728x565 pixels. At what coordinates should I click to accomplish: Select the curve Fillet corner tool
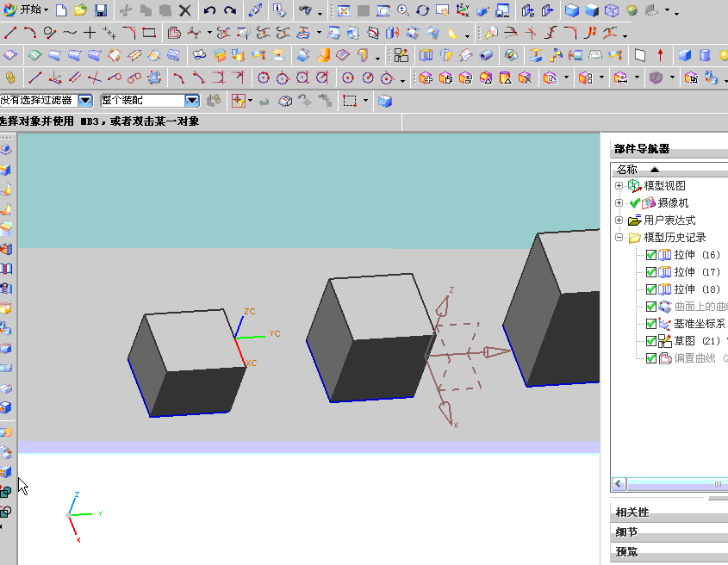tap(129, 33)
